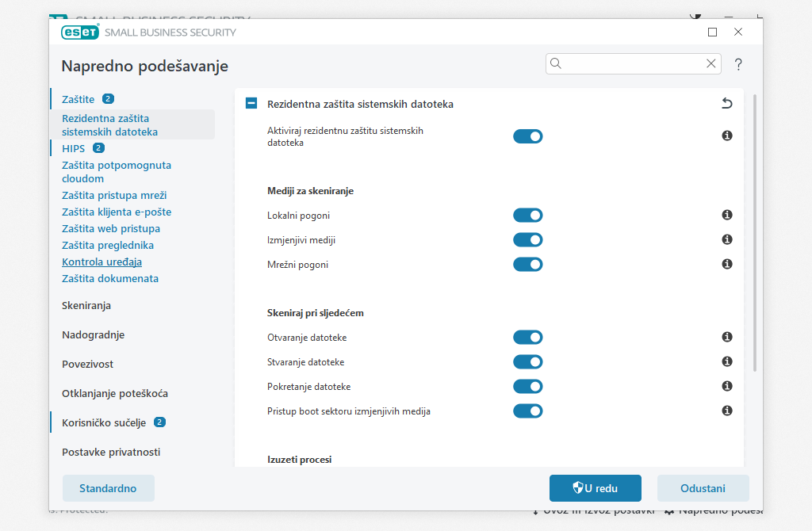Click the revert-to-default arrow icon
Image resolution: width=812 pixels, height=531 pixels.
pyautogui.click(x=727, y=103)
